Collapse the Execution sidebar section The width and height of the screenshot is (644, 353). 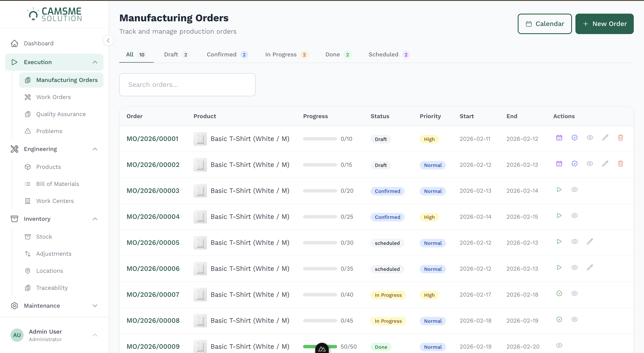coord(95,62)
